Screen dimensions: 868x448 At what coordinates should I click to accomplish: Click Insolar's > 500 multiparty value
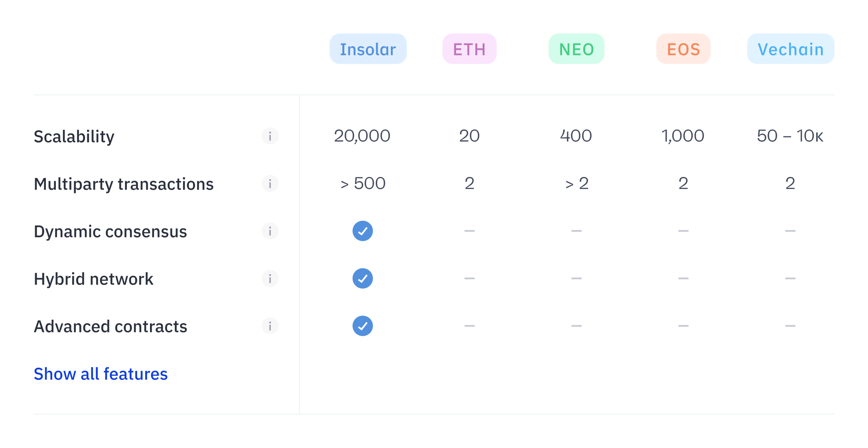pos(363,183)
